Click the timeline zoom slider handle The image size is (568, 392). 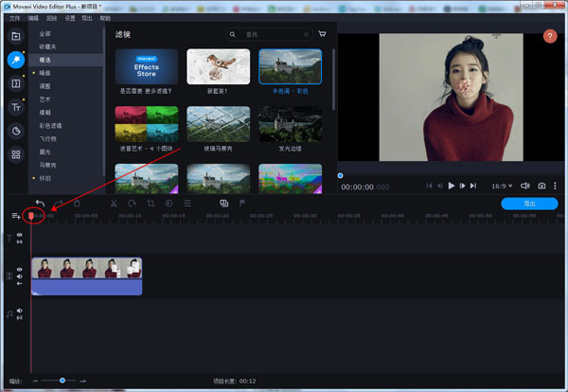click(x=62, y=380)
